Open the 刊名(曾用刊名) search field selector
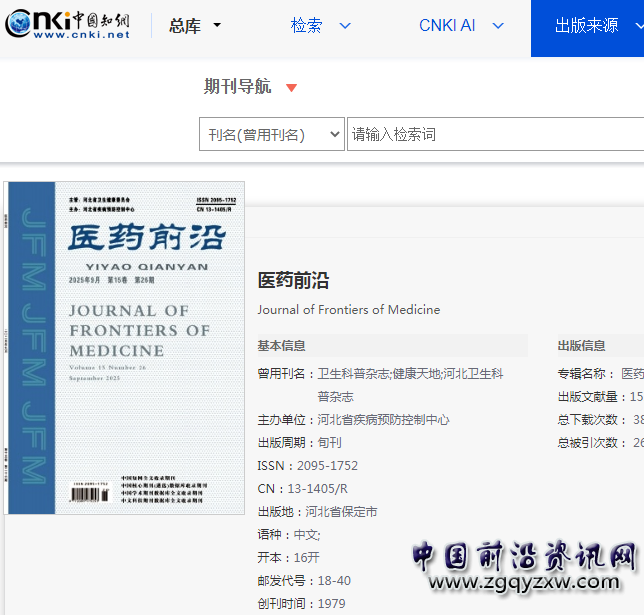Image resolution: width=644 pixels, height=615 pixels. click(272, 135)
